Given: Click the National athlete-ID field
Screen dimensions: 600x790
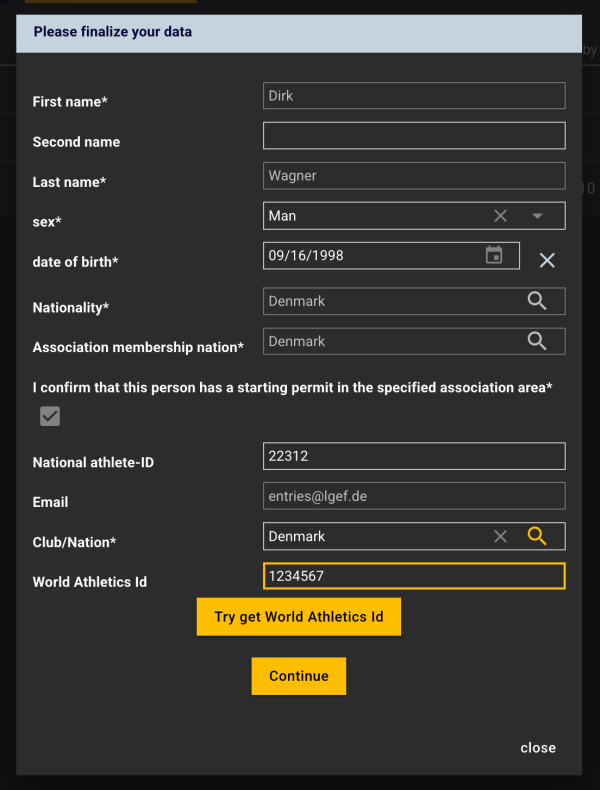Looking at the screenshot, I should coord(414,456).
